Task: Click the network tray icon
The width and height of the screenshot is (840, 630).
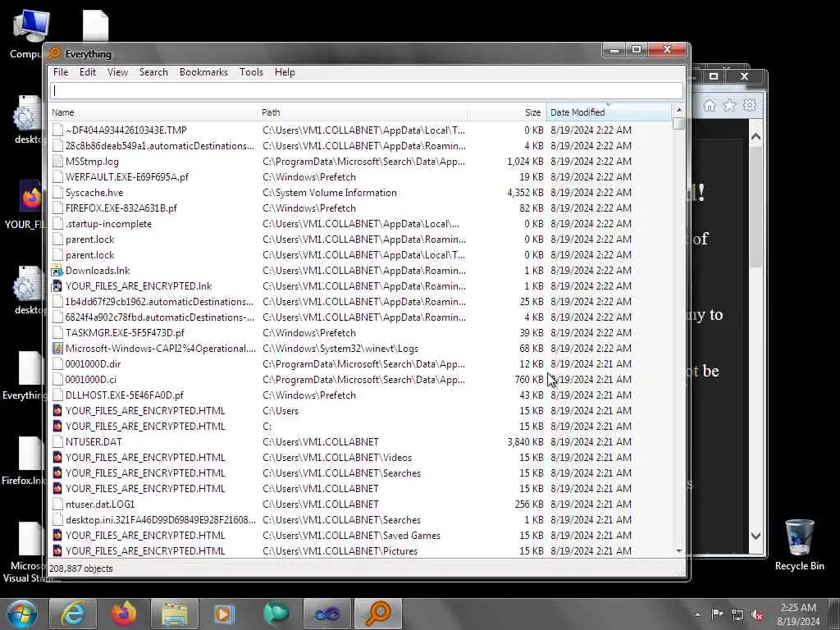Action: [x=737, y=614]
